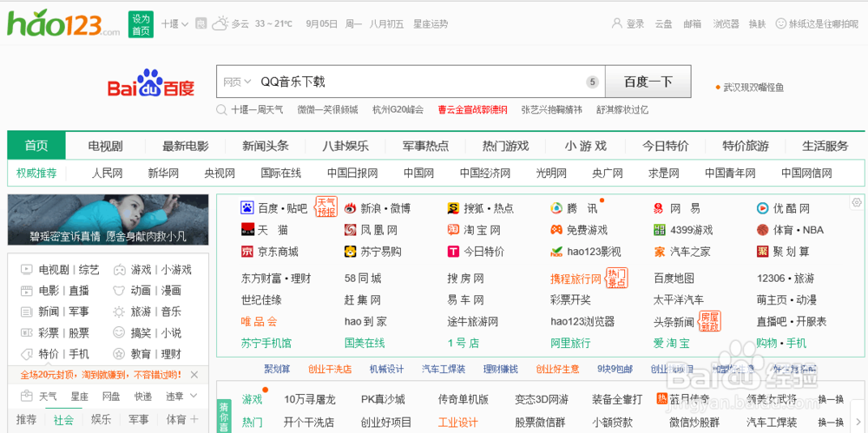This screenshot has height=433, width=868.
Task: Click the gamepad icon beside 游戏
Action: (119, 270)
